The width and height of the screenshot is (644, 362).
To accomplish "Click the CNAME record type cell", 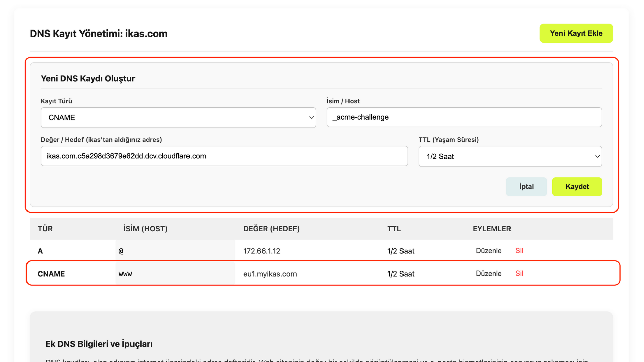I will click(x=51, y=274).
